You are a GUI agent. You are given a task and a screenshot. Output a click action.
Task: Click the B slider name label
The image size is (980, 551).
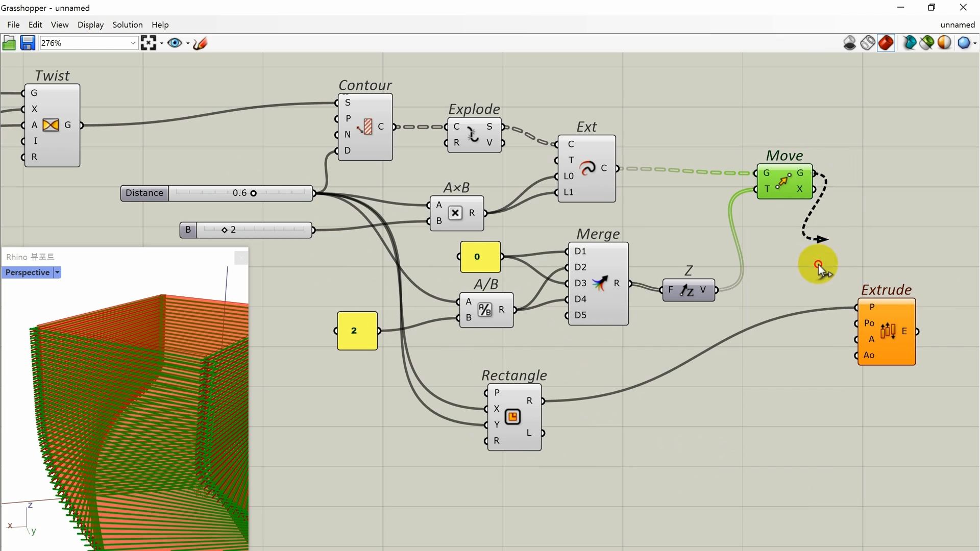(x=188, y=230)
